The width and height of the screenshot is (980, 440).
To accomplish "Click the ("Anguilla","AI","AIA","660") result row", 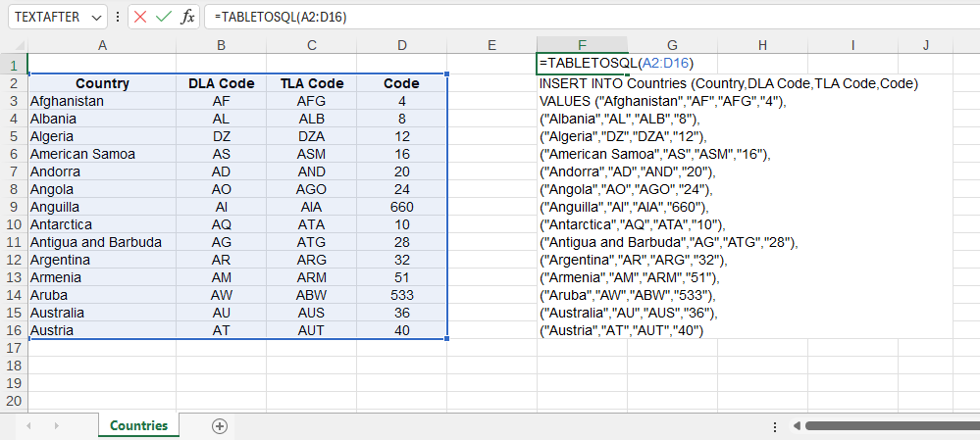I will click(x=624, y=207).
